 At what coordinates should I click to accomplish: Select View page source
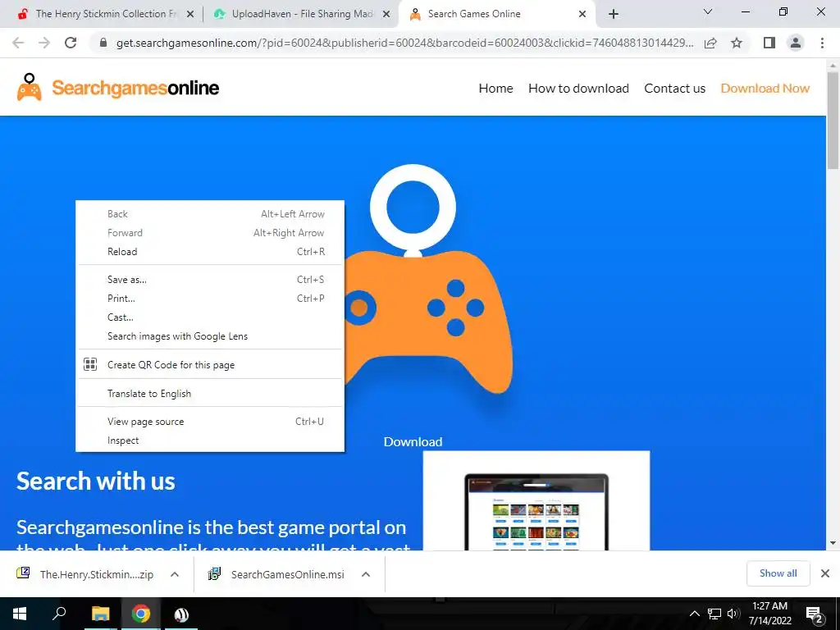tap(210, 422)
